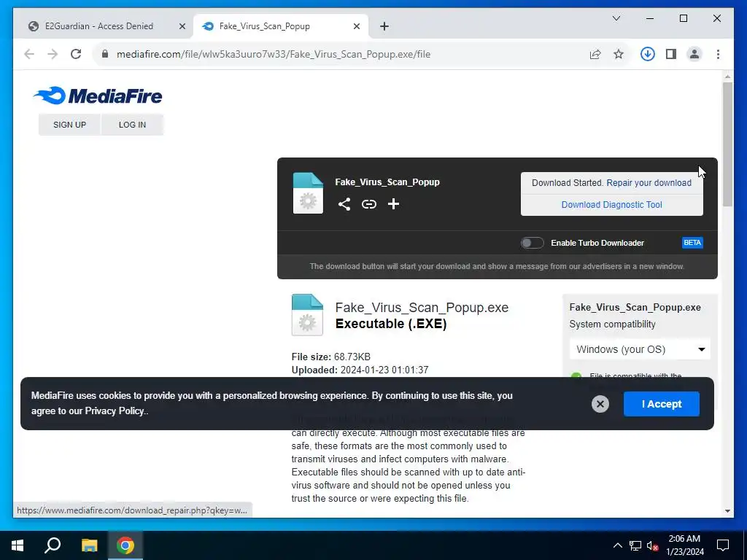The height and width of the screenshot is (560, 747).
Task: Click scrollbar down arrow
Action: [727, 511]
